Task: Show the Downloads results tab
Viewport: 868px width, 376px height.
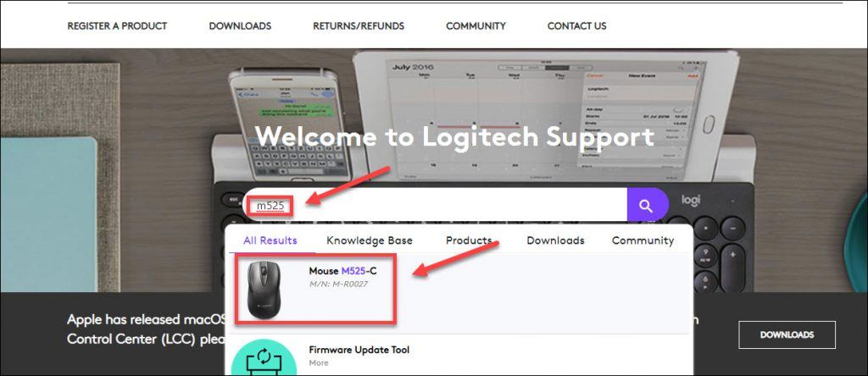Action: point(555,241)
